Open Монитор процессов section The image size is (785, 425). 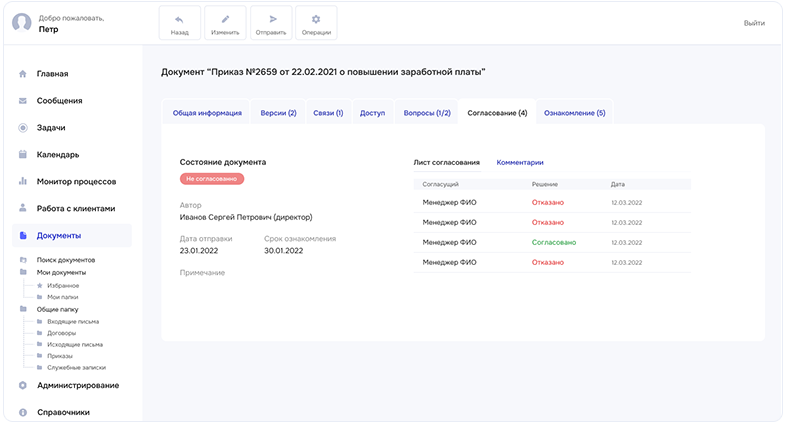pyautogui.click(x=76, y=182)
